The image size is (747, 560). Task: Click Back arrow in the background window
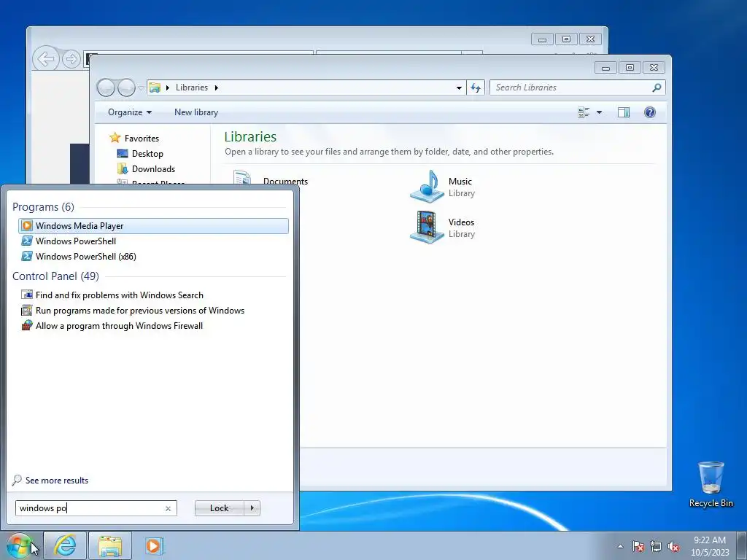coord(46,59)
